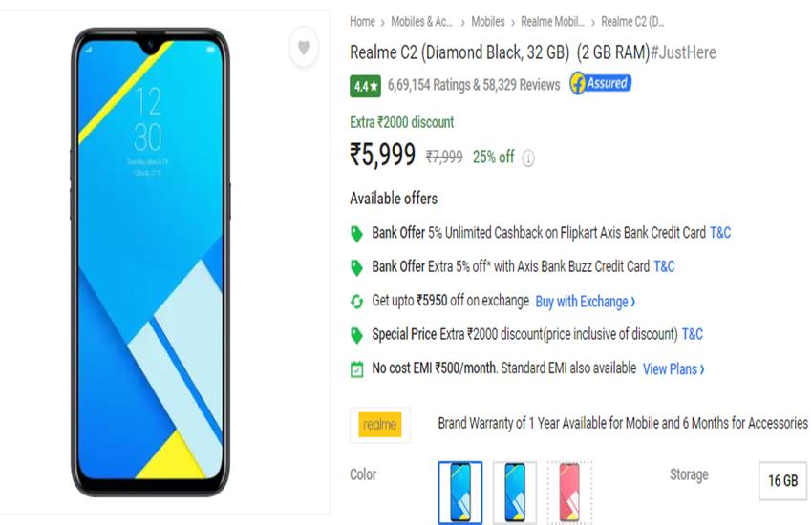Open Buy with Exchange link
Image resolution: width=812 pixels, height=525 pixels.
coord(586,302)
